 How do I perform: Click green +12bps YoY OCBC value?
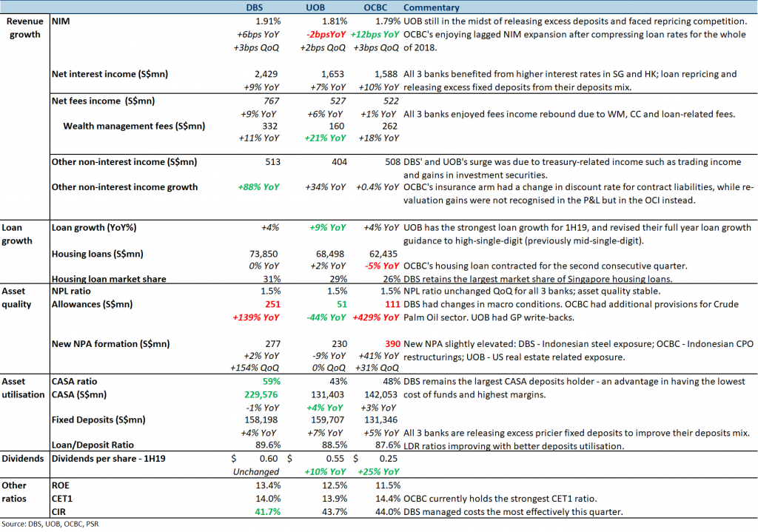375,34
